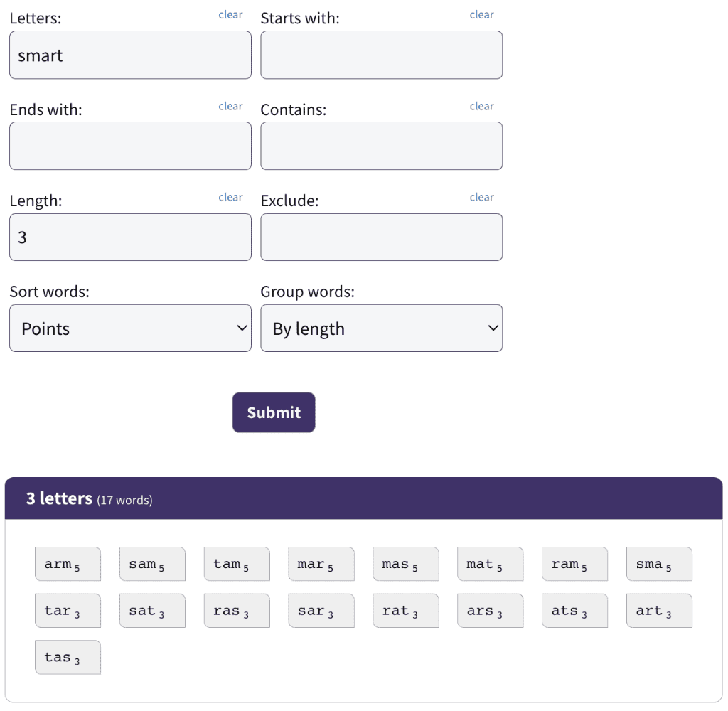Select the word tile rat
Viewport: 728px width, 711px height.
click(405, 611)
